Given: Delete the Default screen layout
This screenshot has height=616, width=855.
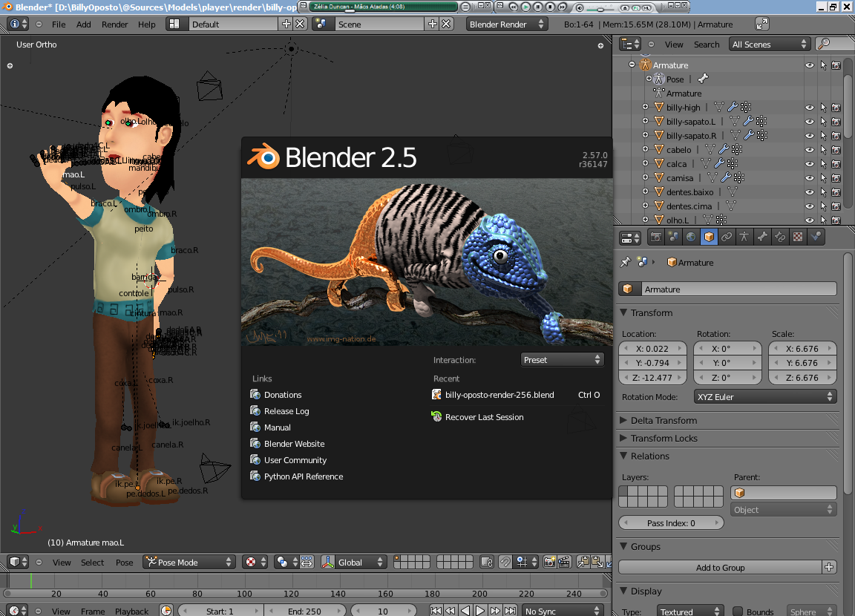Looking at the screenshot, I should pos(301,24).
